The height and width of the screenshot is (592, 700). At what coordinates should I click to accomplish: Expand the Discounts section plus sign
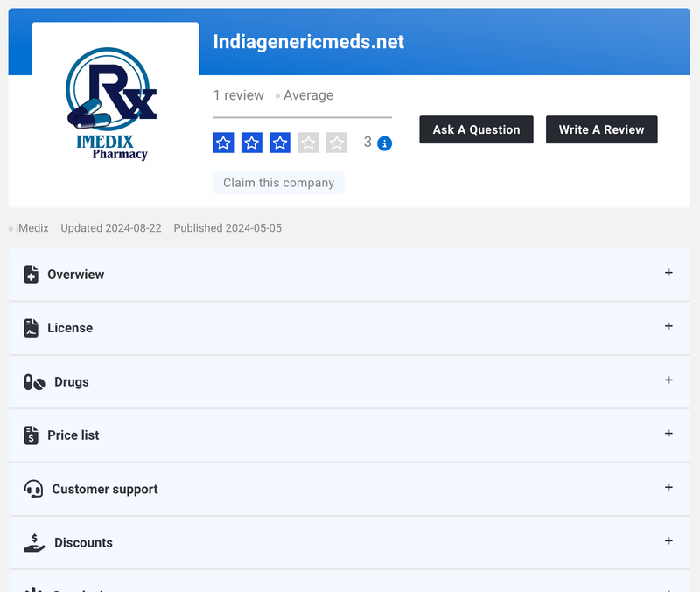(668, 540)
